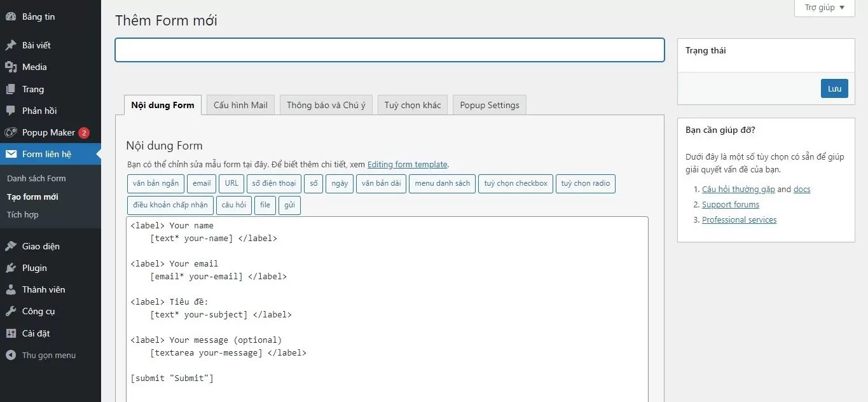Insert a URL field tag
Screen dimensions: 868x402
231,183
